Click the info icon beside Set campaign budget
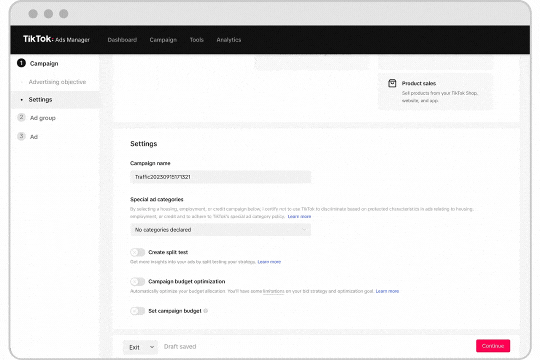 206,311
